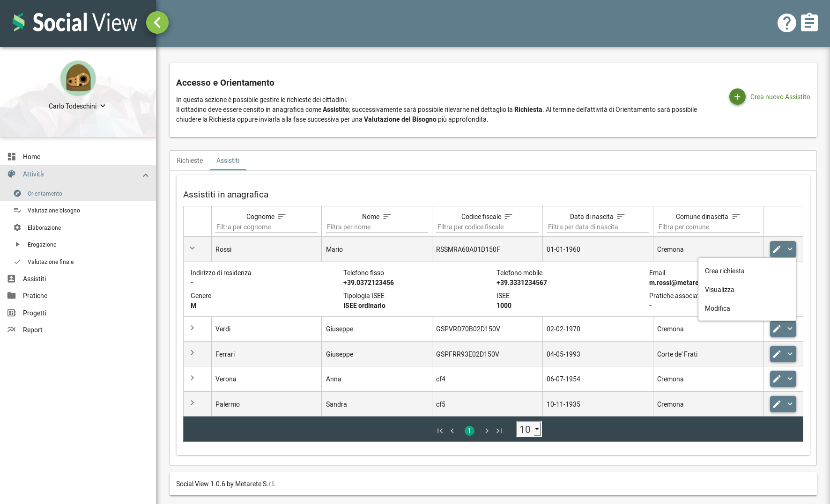Collapse the Attività sidebar section
The height and width of the screenshot is (504, 830).
[x=146, y=175]
